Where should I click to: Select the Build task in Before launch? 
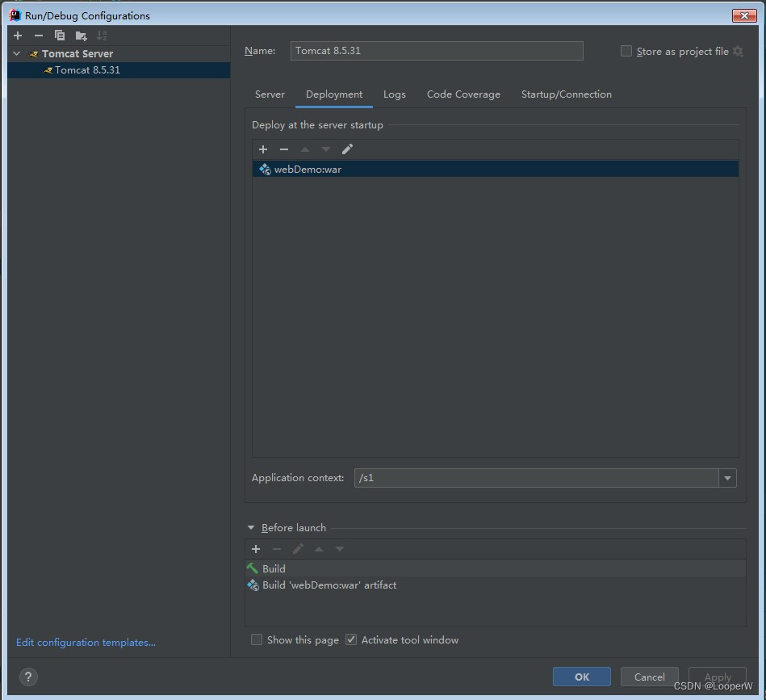point(496,568)
